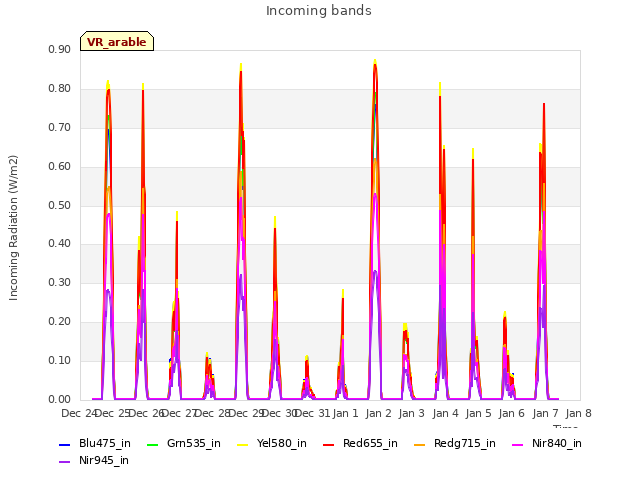The height and width of the screenshot is (480, 640).
Task: Click the Jan 4 x-axis date label
Action: [445, 413]
